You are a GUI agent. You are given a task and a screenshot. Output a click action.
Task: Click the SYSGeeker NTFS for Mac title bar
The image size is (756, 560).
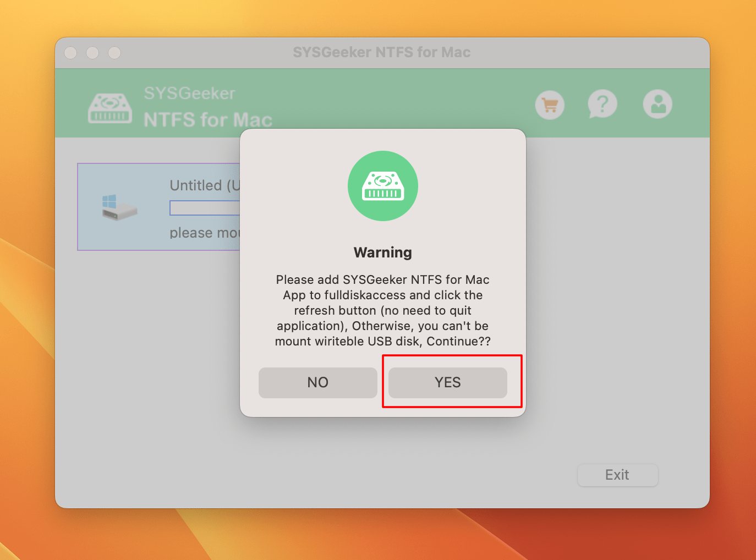tap(382, 52)
